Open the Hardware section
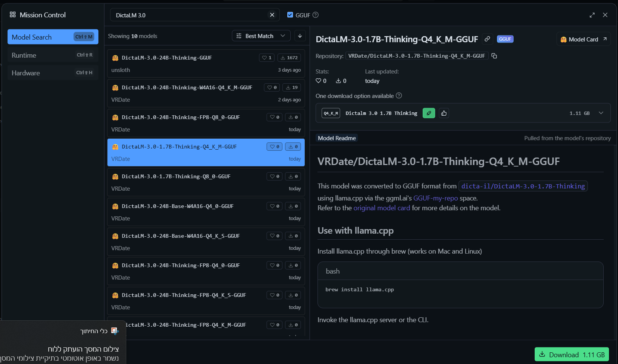This screenshot has width=618, height=364. (52, 73)
